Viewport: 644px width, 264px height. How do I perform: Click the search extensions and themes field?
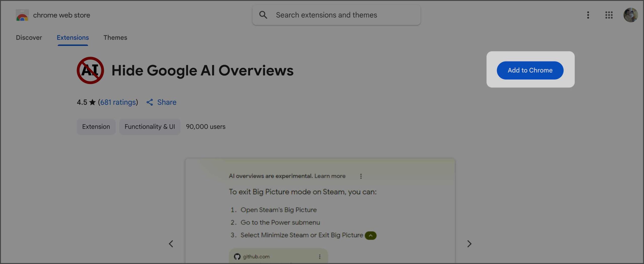pos(327,15)
